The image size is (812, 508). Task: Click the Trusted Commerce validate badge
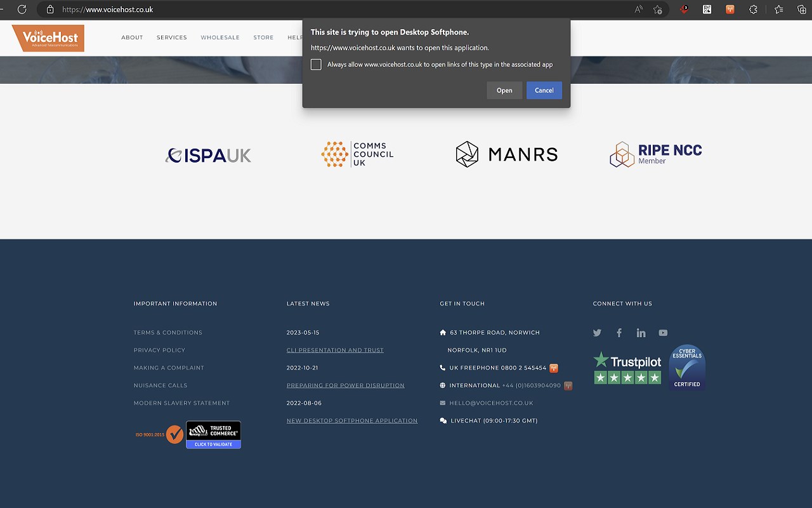point(213,435)
